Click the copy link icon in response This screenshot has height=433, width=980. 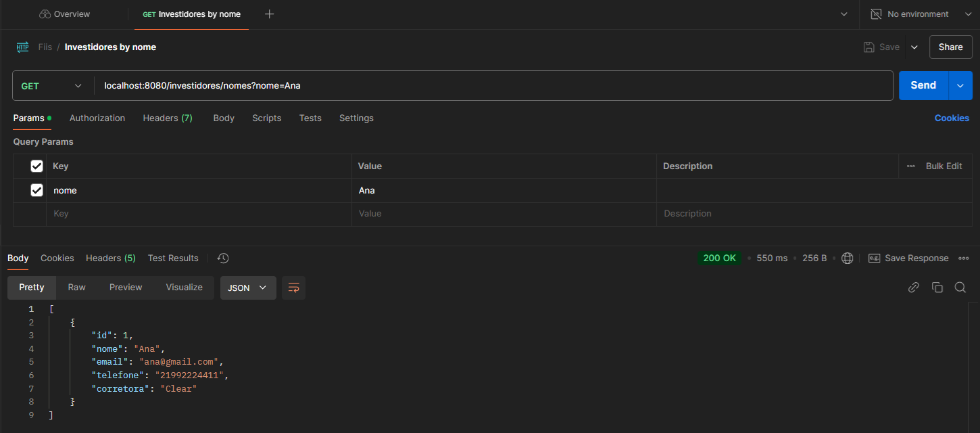[914, 288]
